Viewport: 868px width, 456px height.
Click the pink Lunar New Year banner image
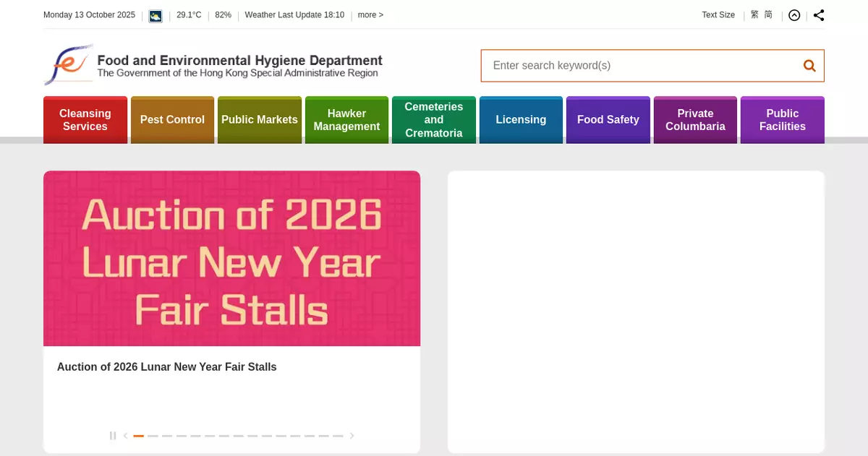click(x=231, y=259)
